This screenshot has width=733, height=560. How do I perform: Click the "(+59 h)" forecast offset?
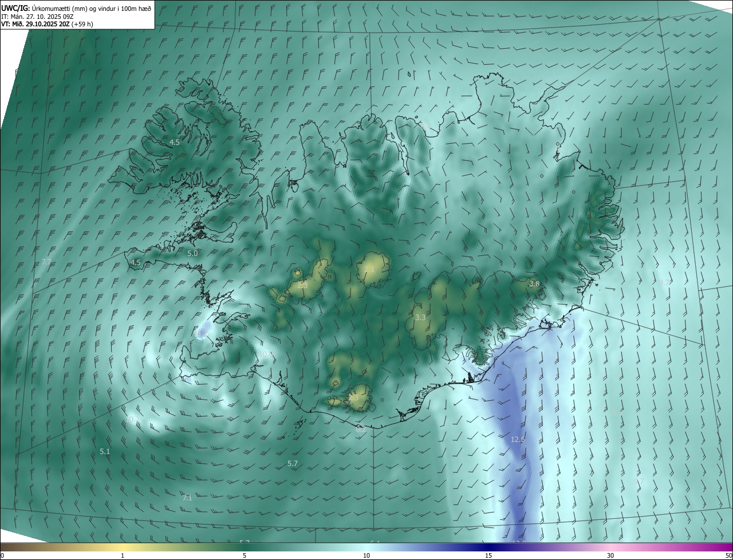82,24
